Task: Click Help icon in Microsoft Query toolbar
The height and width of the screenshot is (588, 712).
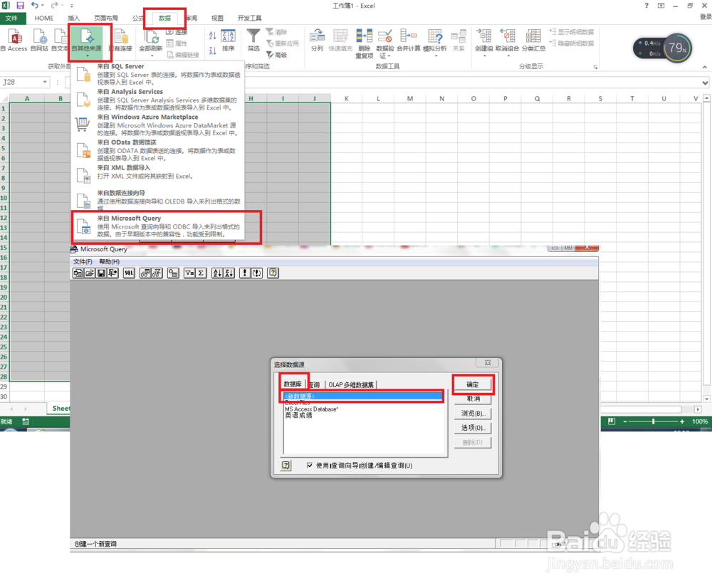Action: (273, 273)
